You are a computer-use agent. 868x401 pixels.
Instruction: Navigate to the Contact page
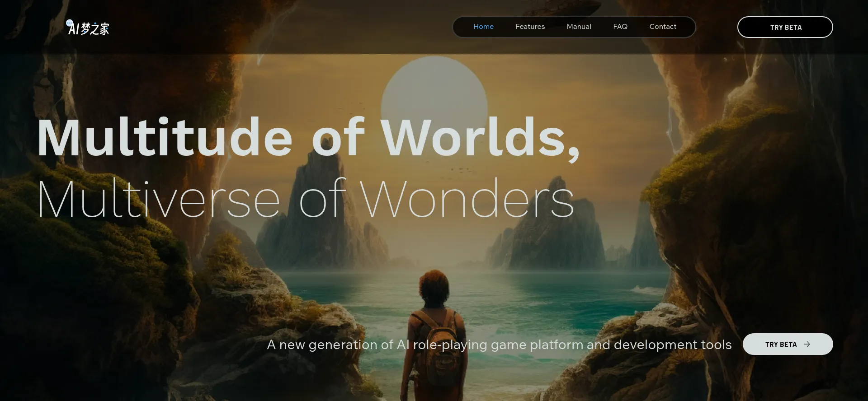(662, 27)
